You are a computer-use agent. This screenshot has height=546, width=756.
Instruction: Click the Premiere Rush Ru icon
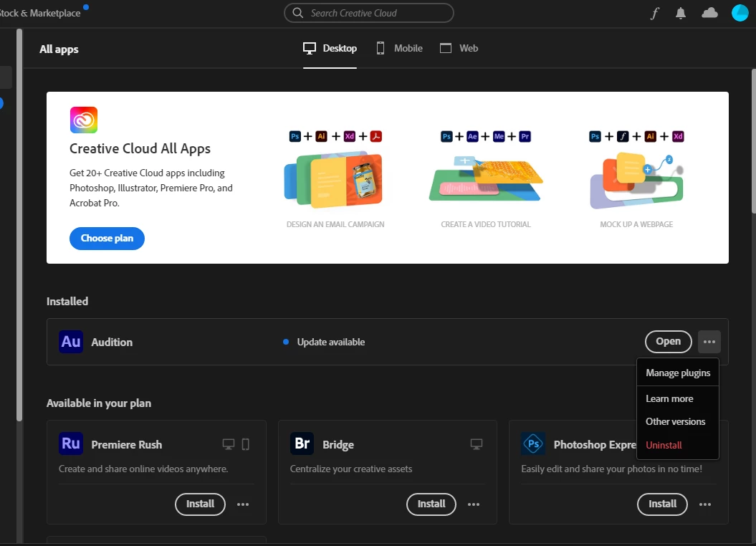(71, 444)
